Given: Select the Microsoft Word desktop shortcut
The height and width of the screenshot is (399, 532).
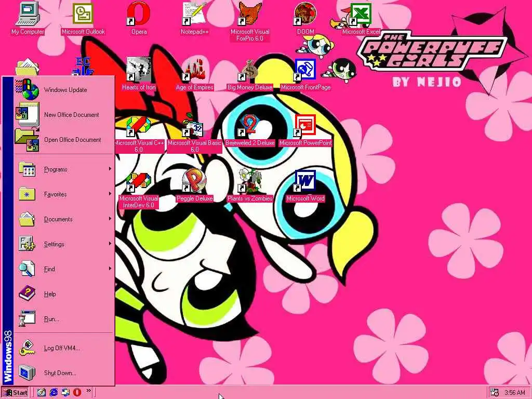Looking at the screenshot, I should point(305,186).
